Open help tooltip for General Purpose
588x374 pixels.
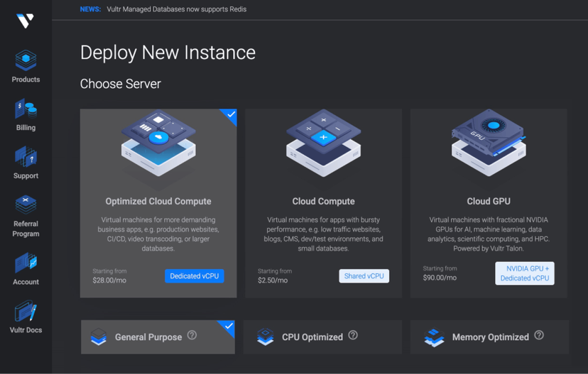192,335
